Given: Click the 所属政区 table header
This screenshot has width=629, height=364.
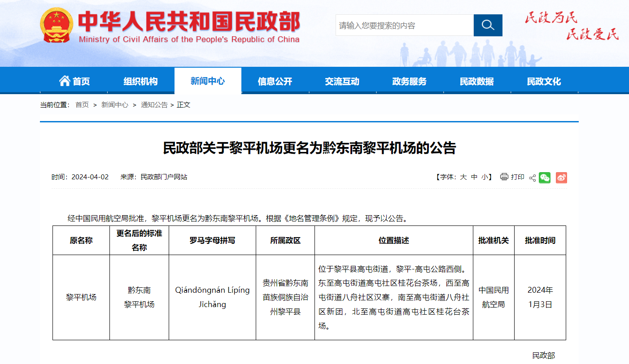Looking at the screenshot, I should click(x=285, y=240).
